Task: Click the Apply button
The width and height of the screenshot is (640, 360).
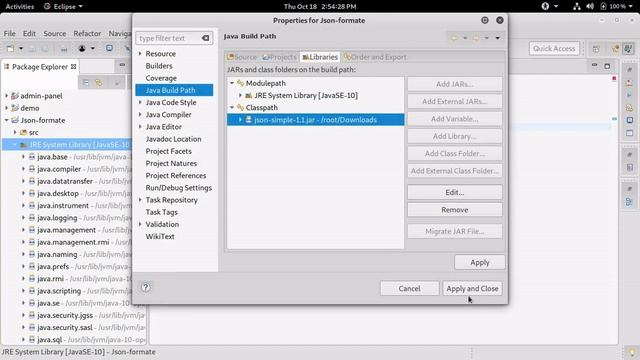Action: [480, 262]
